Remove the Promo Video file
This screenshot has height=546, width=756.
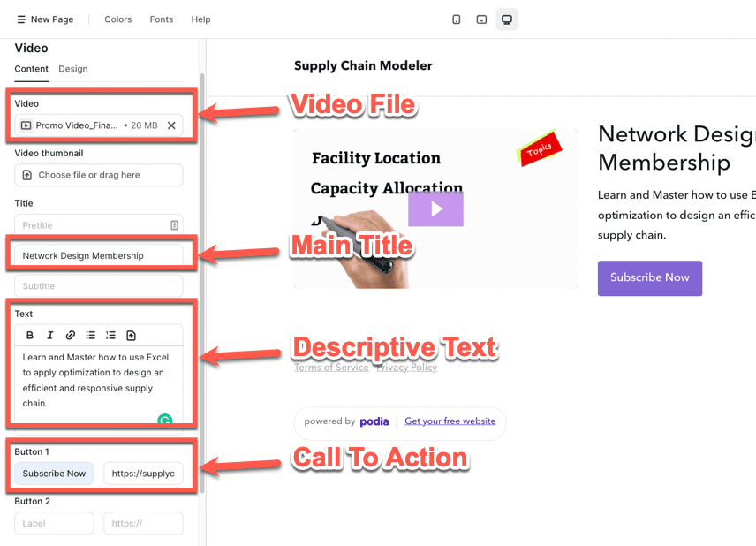[x=171, y=125]
